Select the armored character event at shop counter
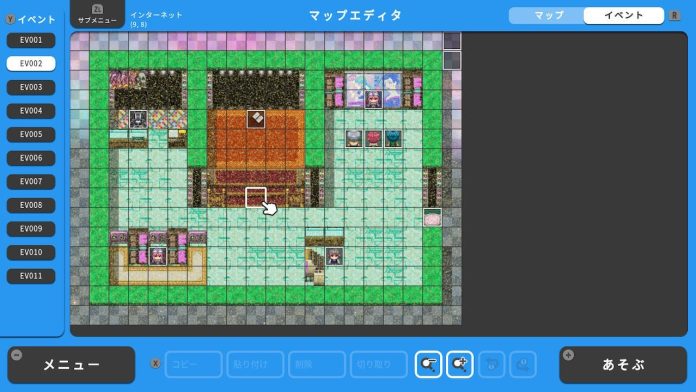This screenshot has height=392, width=696. click(x=138, y=119)
